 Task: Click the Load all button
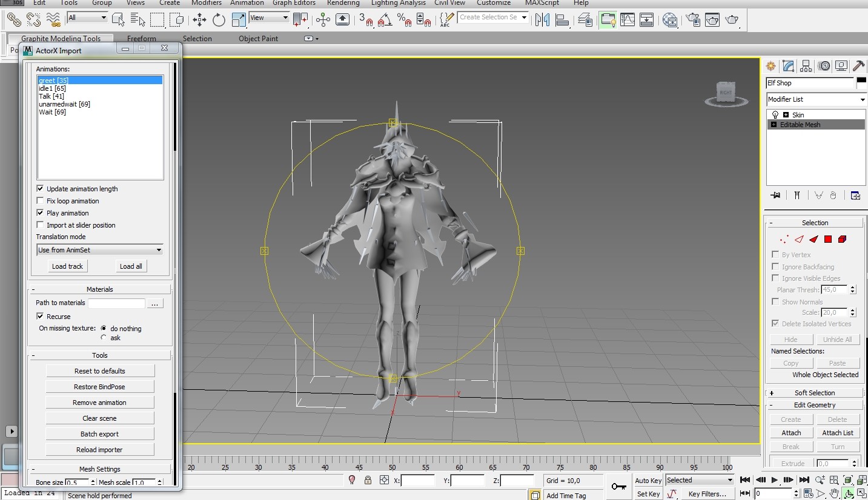coord(131,266)
